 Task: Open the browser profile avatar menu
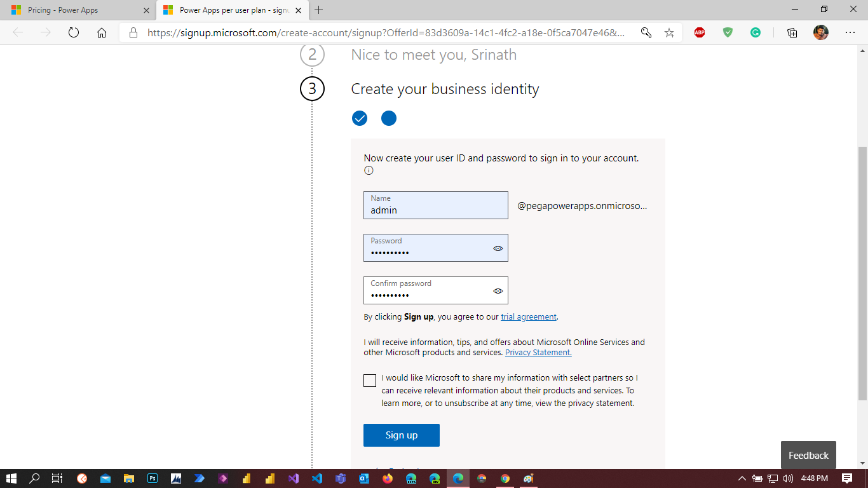(x=820, y=32)
